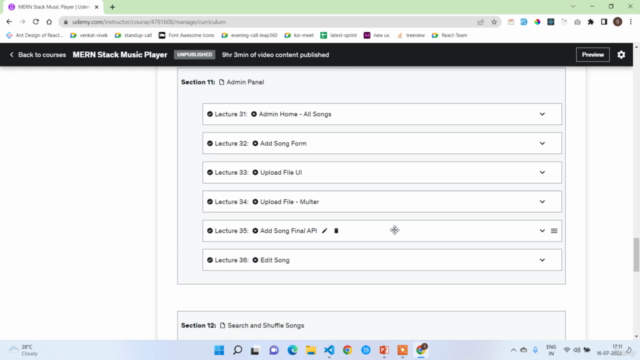Go Back to courses
This screenshot has height=360, width=640.
click(38, 55)
